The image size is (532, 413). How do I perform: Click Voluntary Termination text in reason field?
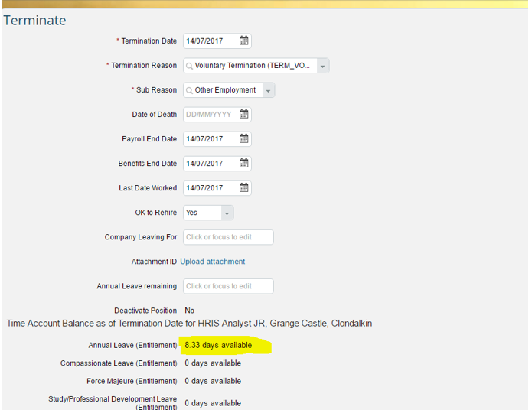(x=252, y=66)
